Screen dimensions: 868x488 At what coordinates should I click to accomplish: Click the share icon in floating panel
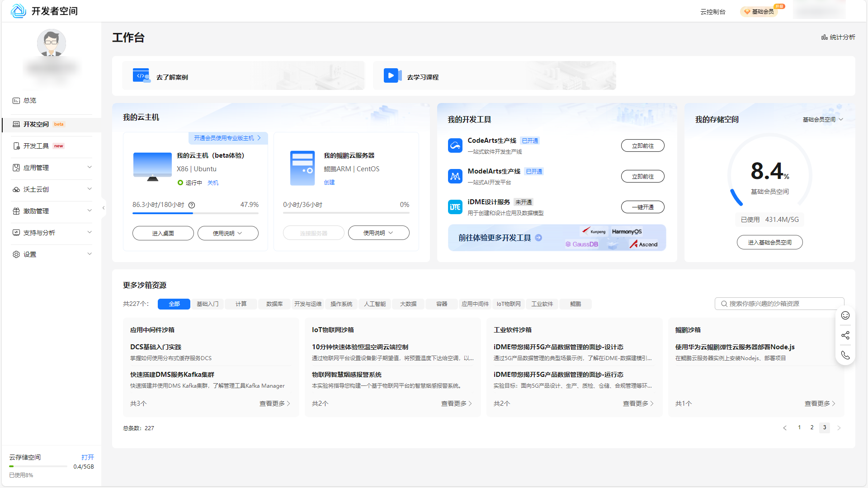(x=845, y=335)
